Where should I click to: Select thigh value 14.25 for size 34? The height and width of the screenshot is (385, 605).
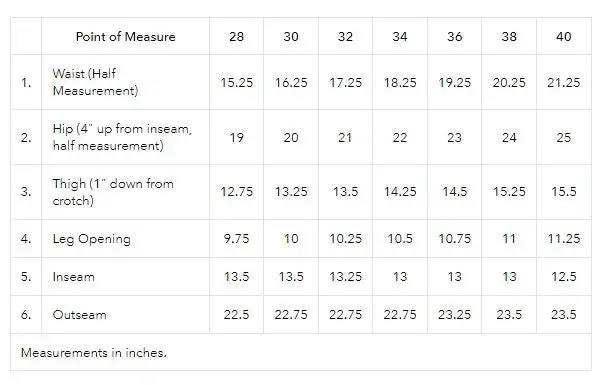[400, 192]
